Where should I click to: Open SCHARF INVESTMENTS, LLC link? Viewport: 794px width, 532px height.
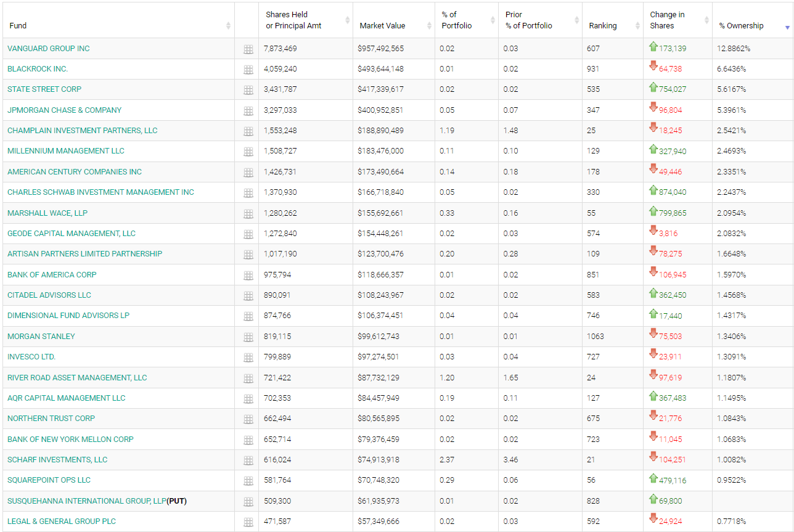[x=57, y=460]
